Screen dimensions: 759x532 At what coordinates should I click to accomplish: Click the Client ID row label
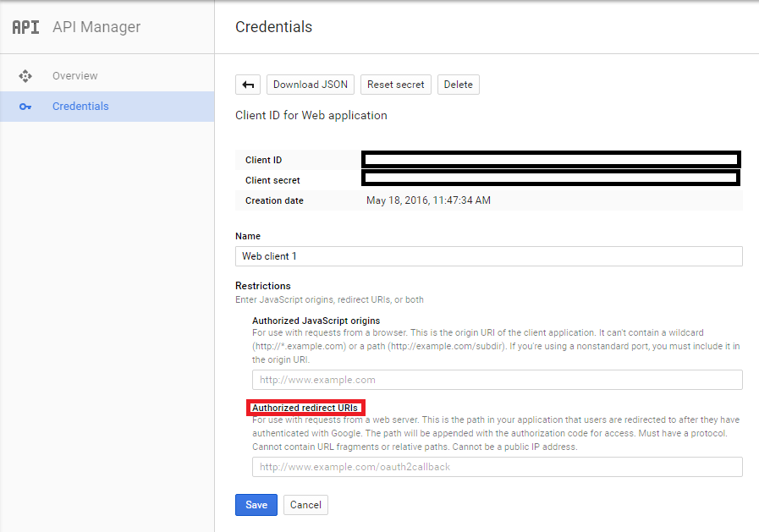click(263, 160)
